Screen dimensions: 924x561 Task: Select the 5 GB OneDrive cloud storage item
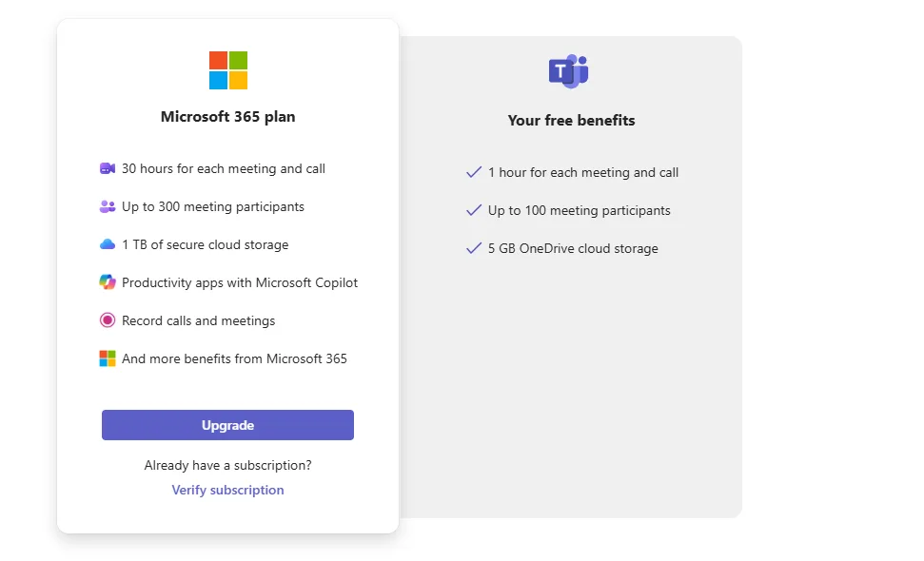(572, 248)
